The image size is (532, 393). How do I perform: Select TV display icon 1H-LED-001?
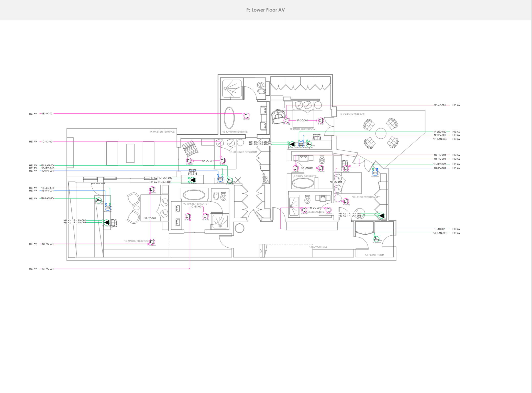click(x=375, y=173)
